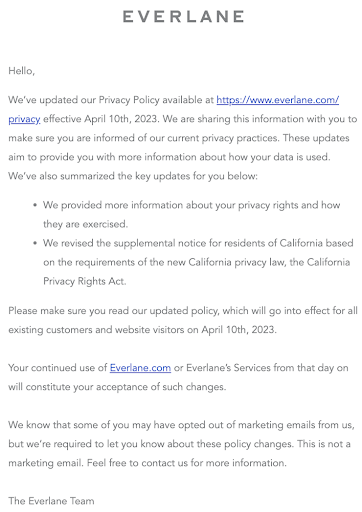362x512 pixels.
Task: Click the 'Privacy Rights Act.' text
Action: (x=85, y=281)
